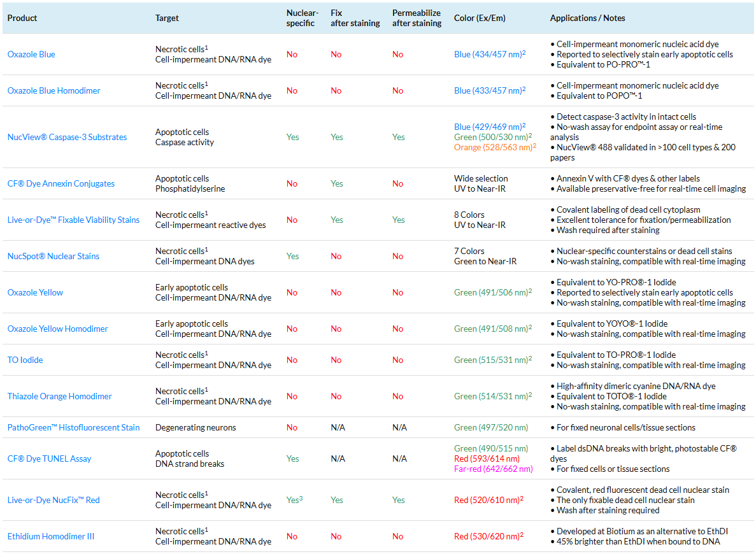Viewport: 756px width, 554px height.
Task: Click 'Covalent labeling of dead cell cytoplasm' note
Action: coord(628,210)
